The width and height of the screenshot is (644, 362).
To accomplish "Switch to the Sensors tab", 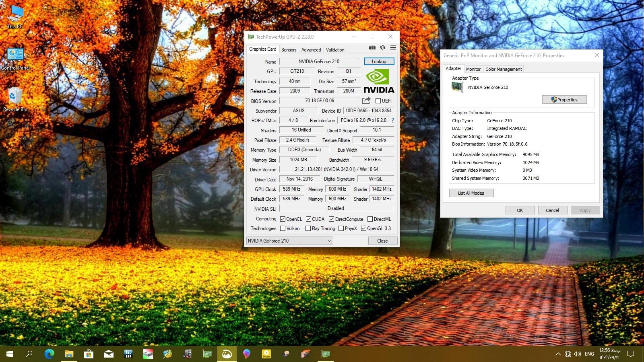I will (289, 50).
